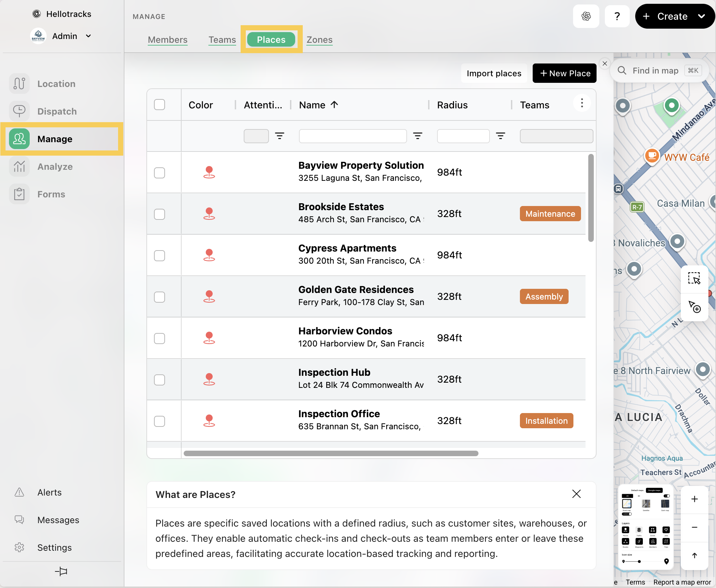The height and width of the screenshot is (588, 716).
Task: Collapse the sidebar with pin icon
Action: [x=61, y=571]
